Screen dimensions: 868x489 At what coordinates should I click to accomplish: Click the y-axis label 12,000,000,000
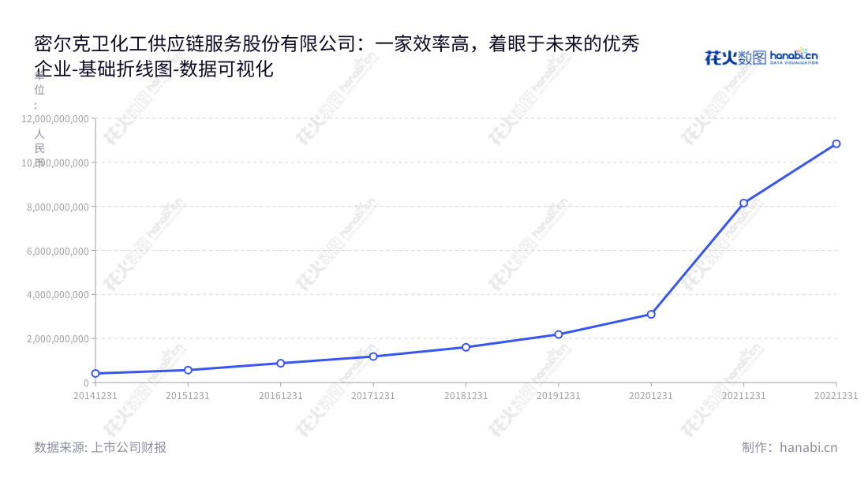pos(55,118)
